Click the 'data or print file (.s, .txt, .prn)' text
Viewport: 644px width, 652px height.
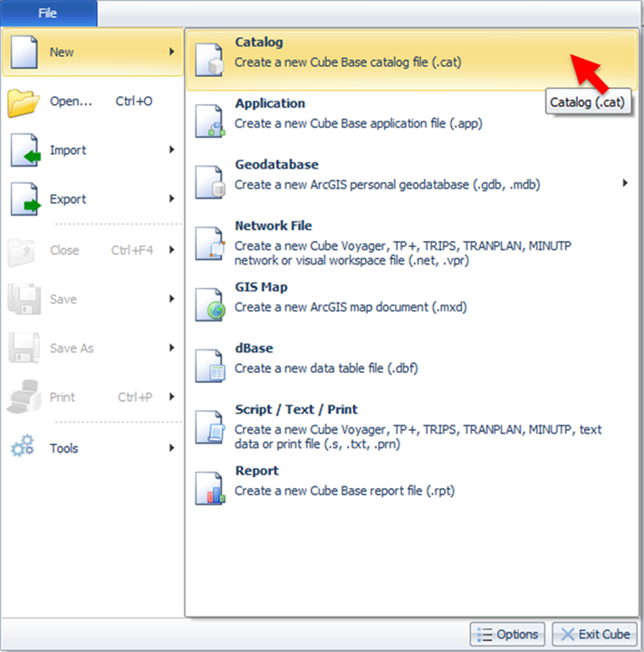coord(317,445)
